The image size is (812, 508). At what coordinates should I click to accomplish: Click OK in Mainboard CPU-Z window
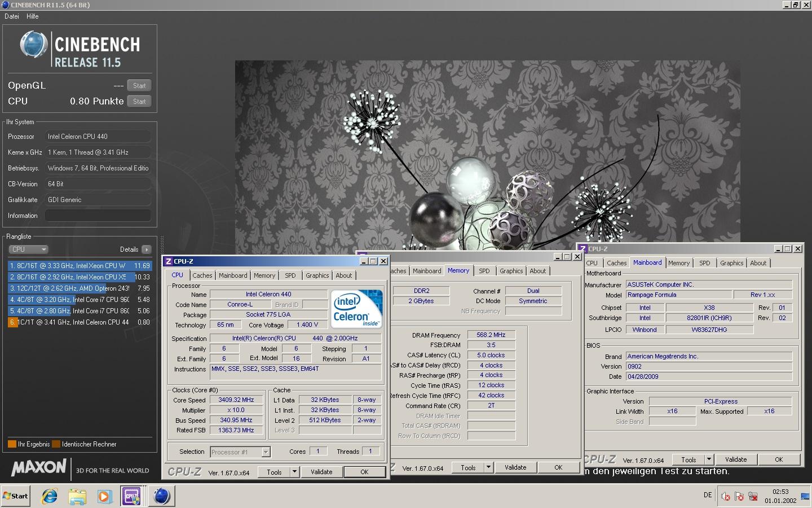coord(779,460)
